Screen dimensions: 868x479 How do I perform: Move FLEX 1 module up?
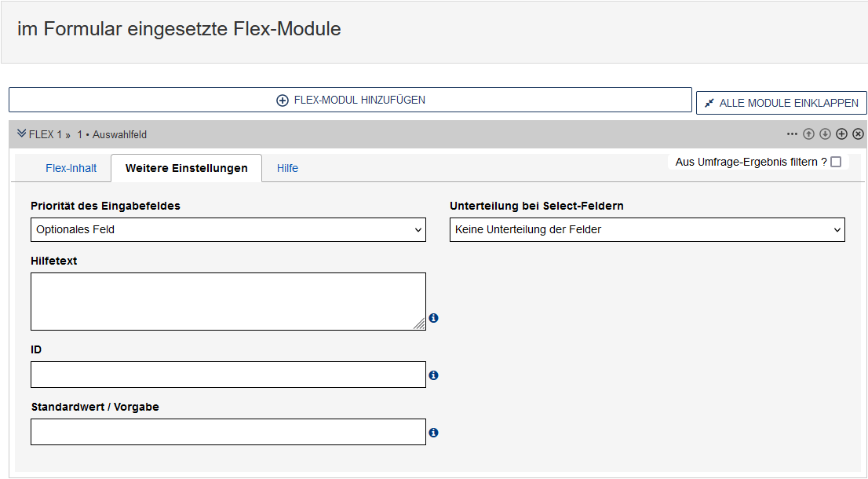point(808,134)
